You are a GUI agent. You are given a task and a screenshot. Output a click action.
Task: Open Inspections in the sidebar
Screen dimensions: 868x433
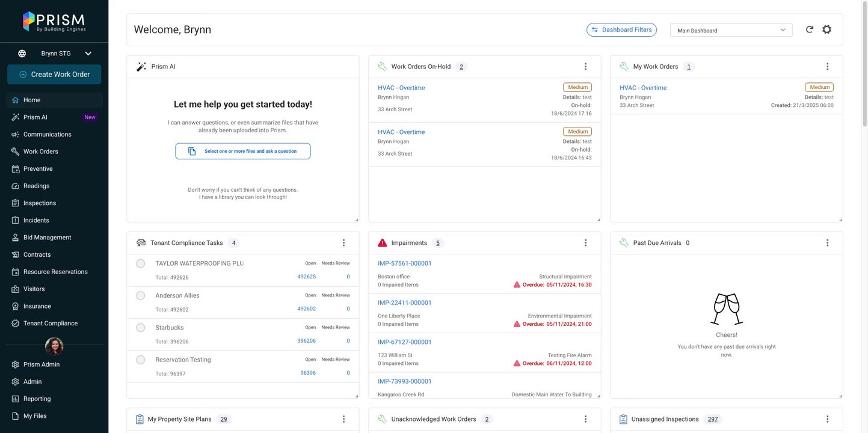pos(40,203)
